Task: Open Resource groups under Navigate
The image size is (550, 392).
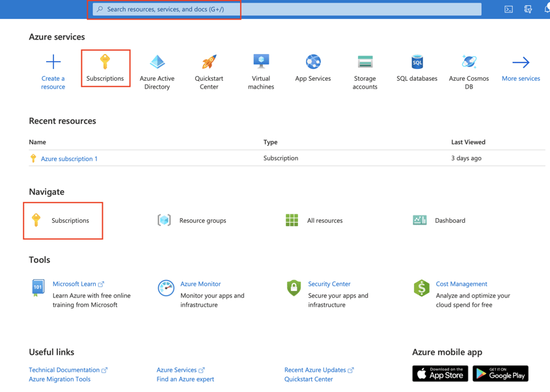Action: pos(202,220)
